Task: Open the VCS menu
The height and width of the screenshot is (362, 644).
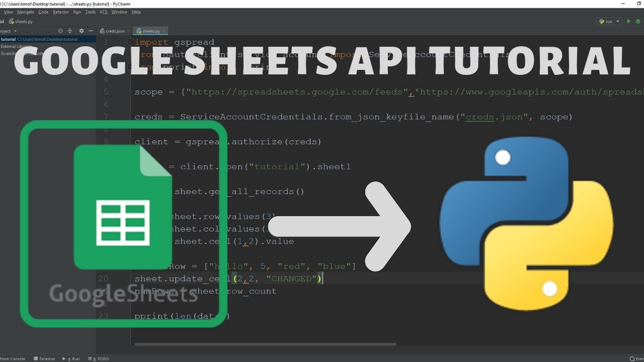Action: coord(103,12)
